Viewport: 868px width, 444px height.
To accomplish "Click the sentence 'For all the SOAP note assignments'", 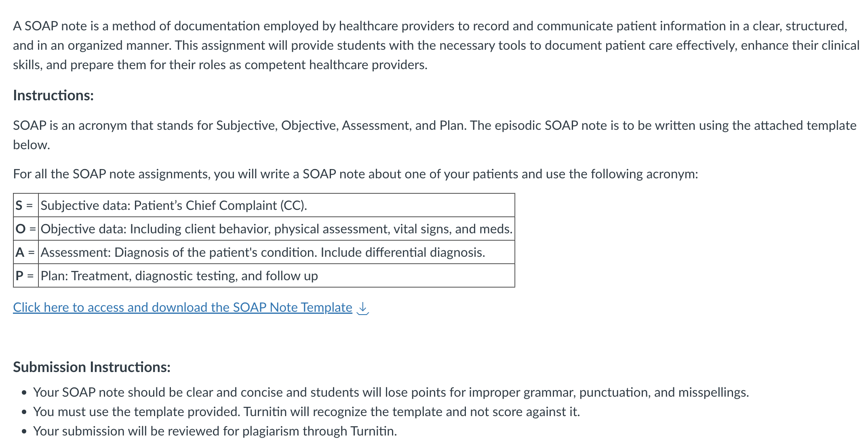I will pyautogui.click(x=356, y=174).
